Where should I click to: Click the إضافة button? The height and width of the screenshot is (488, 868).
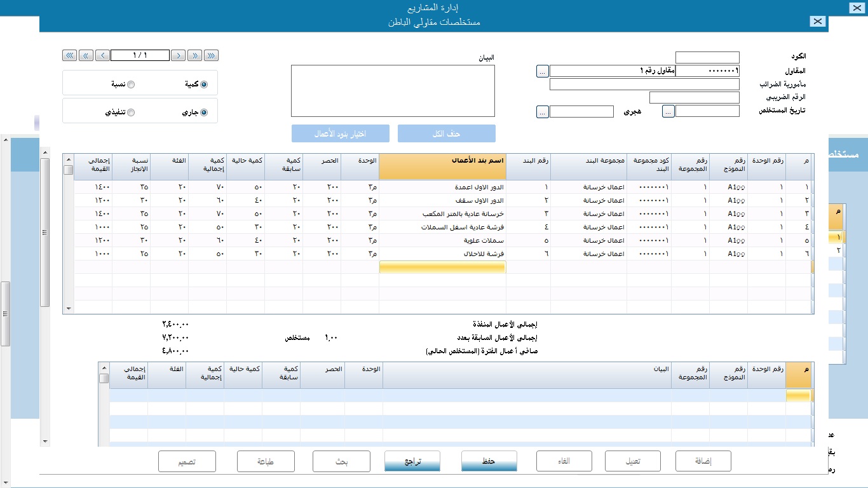[x=703, y=461]
